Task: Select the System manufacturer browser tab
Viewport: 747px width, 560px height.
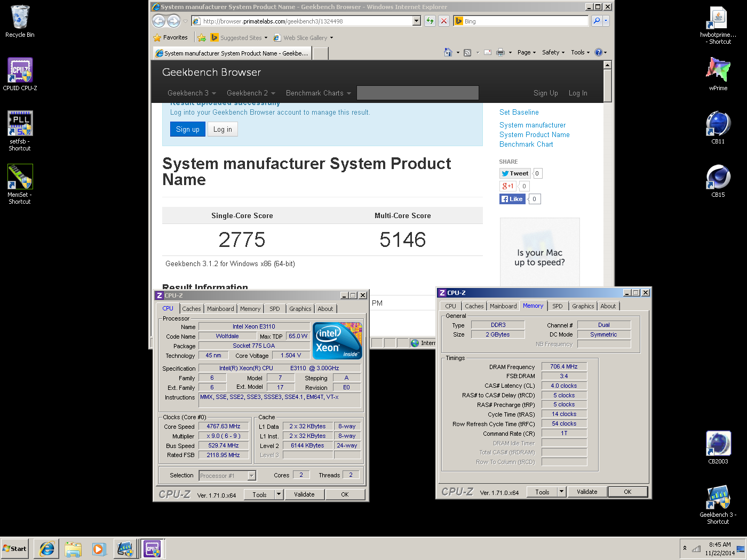Action: 232,53
